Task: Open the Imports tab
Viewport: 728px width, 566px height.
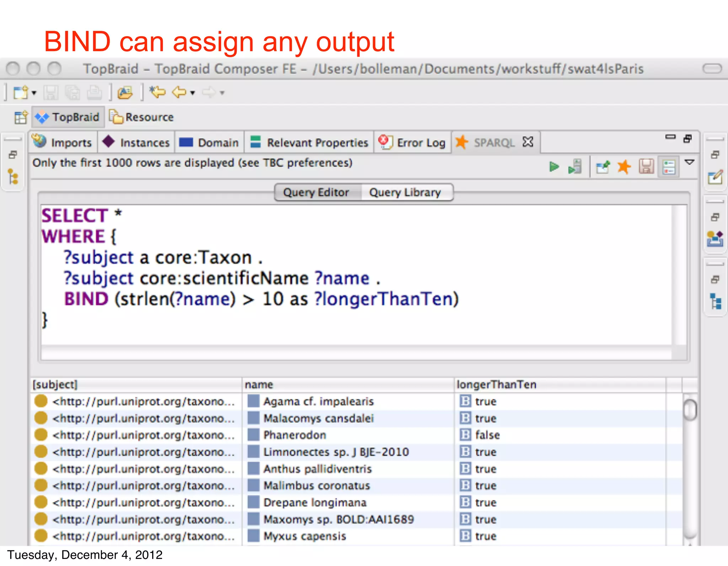Action: (x=63, y=142)
